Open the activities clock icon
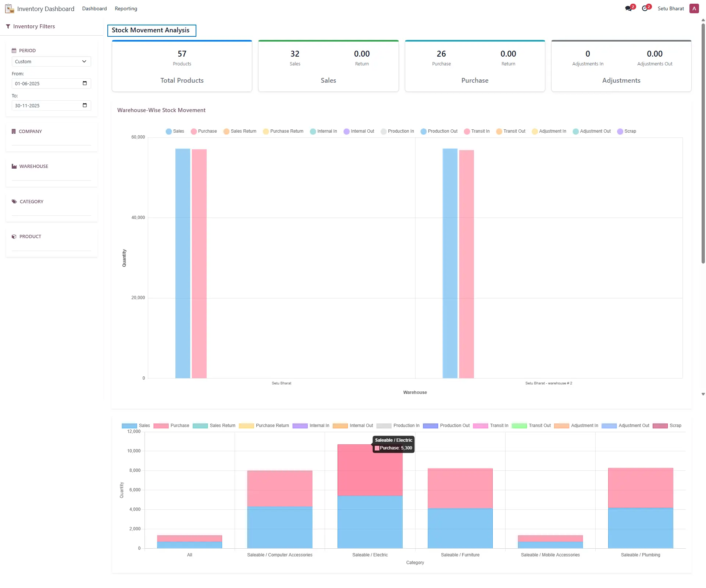The height and width of the screenshot is (588, 706). [645, 8]
